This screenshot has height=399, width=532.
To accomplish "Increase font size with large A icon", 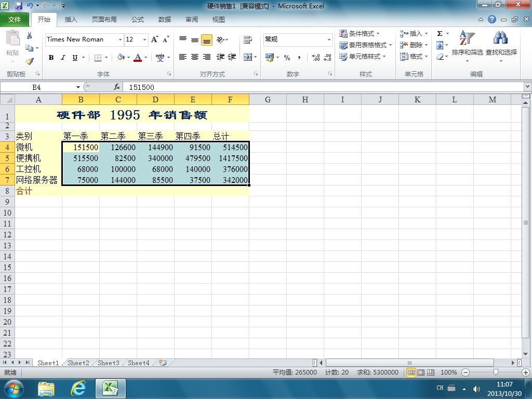I will point(154,39).
